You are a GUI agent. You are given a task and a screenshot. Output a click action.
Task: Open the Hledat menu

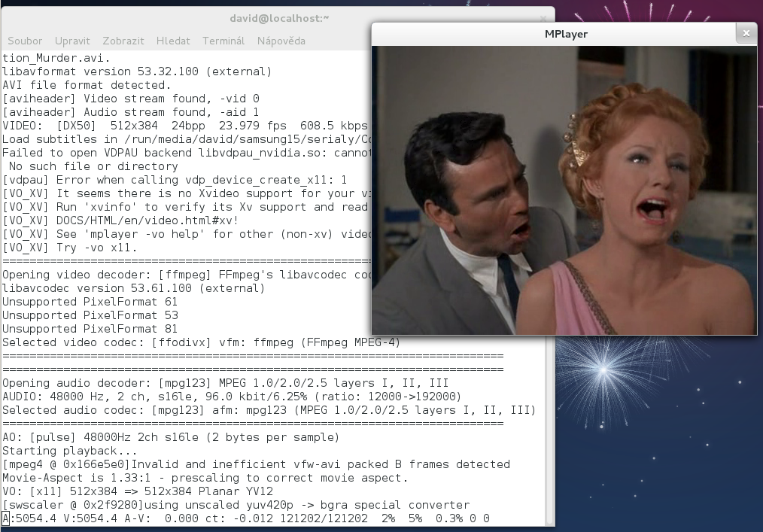click(x=173, y=41)
